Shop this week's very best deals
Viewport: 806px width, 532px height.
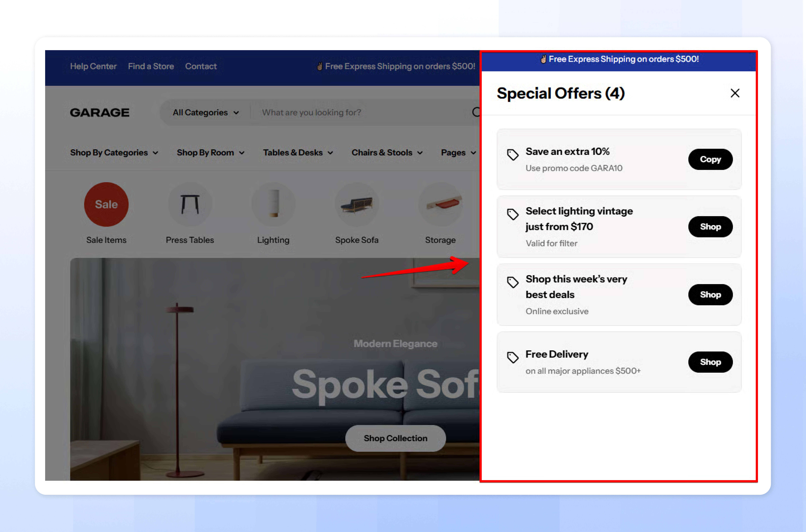710,295
